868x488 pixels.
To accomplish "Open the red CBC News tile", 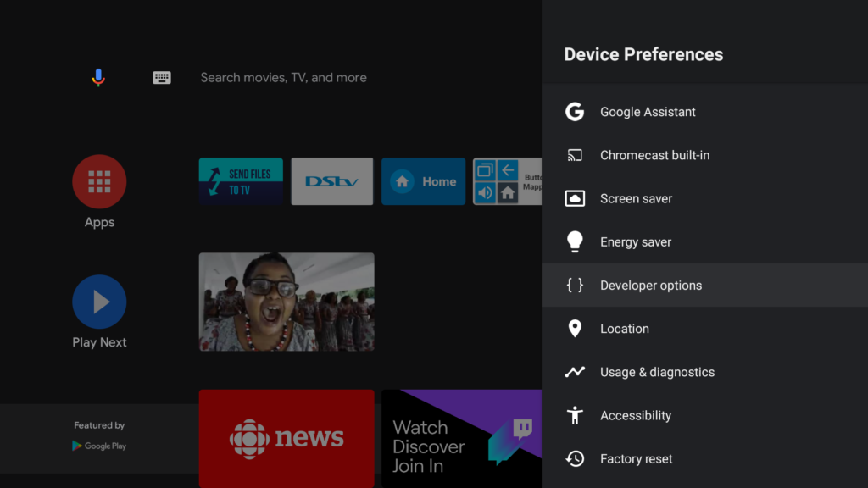I will tap(287, 438).
